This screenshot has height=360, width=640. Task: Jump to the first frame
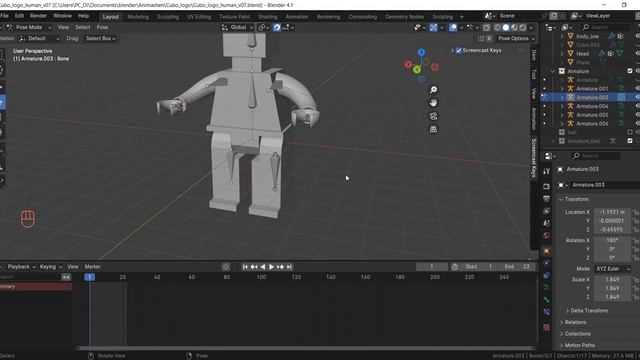pyautogui.click(x=245, y=267)
